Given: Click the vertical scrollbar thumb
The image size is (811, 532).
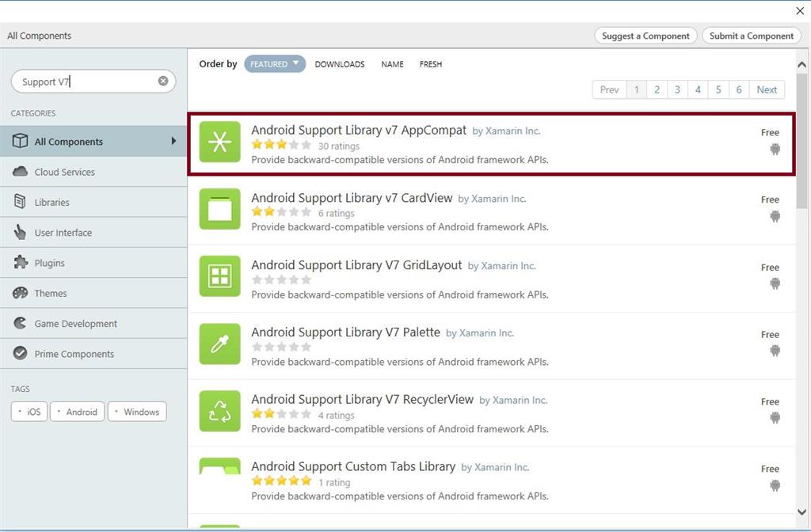Looking at the screenshot, I should (x=801, y=141).
